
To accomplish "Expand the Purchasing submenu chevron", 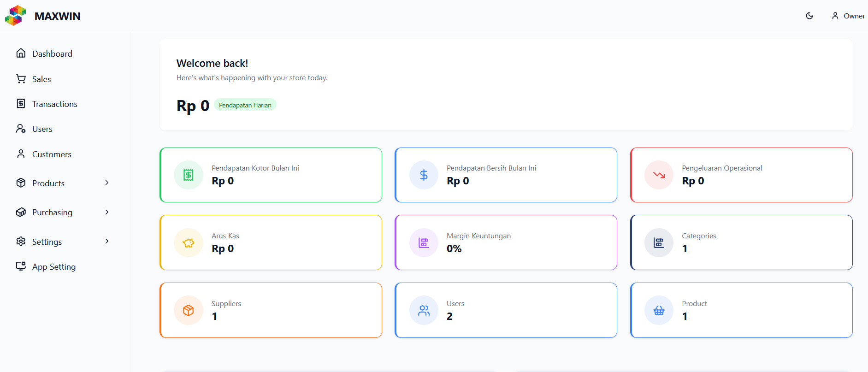I will coord(107,212).
